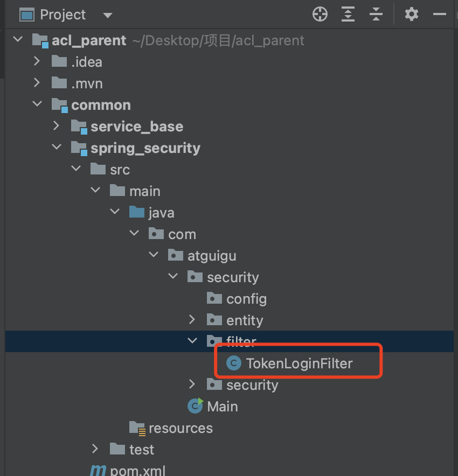
Task: Click the Expand All toolbar icon
Action: [x=349, y=15]
